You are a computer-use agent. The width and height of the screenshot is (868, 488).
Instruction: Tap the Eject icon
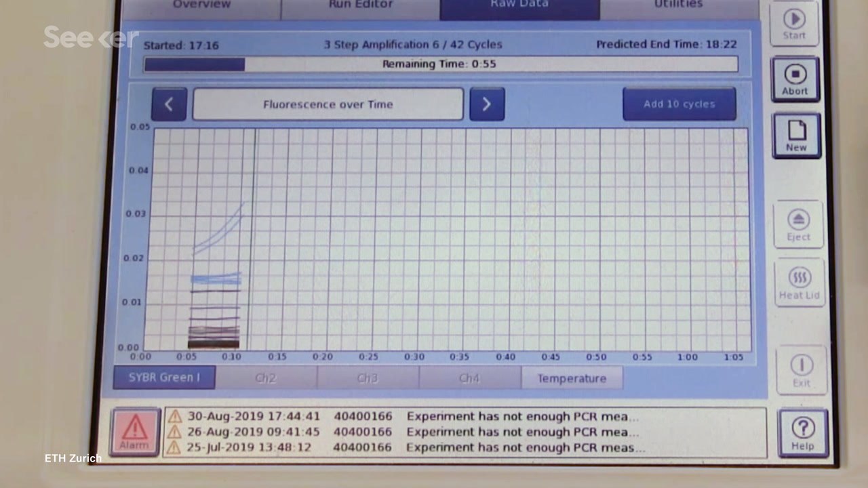798,225
